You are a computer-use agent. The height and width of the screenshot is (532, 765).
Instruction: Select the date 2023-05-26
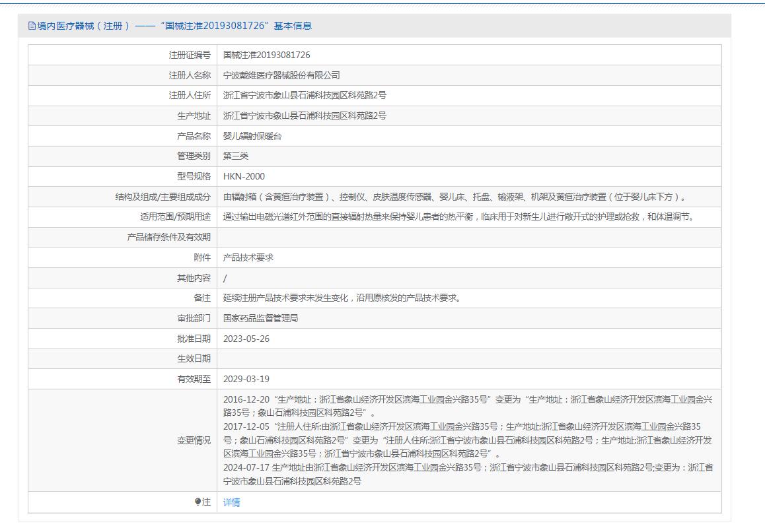coord(246,339)
